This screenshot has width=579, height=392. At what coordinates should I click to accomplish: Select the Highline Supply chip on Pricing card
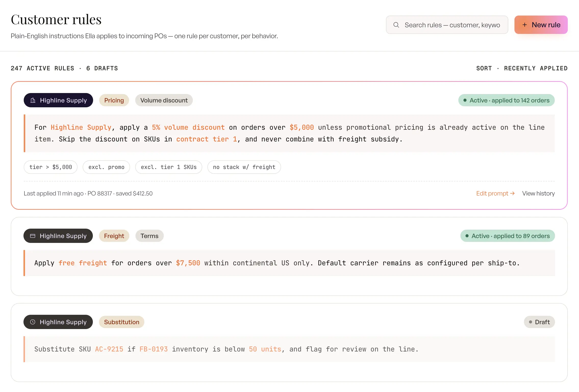[58, 100]
